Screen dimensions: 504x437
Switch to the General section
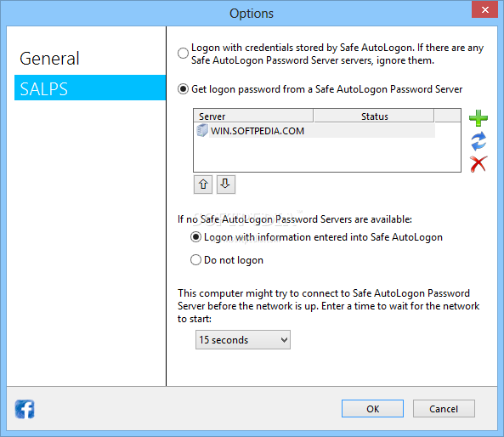(49, 59)
